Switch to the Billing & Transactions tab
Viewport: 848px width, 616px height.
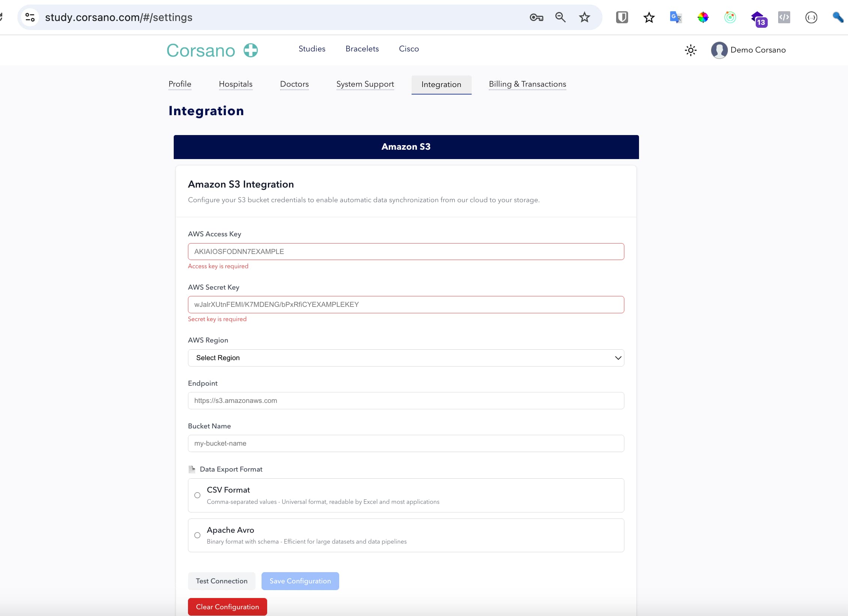(x=527, y=84)
